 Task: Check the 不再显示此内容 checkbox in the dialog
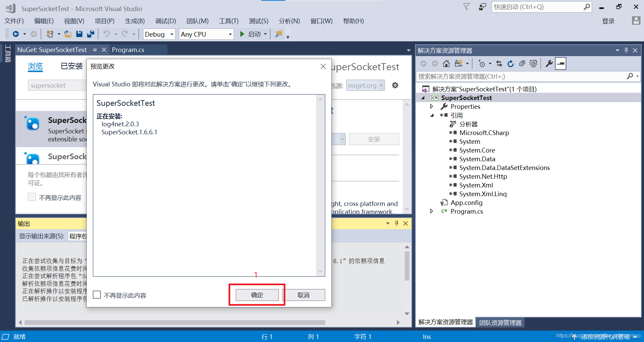97,295
